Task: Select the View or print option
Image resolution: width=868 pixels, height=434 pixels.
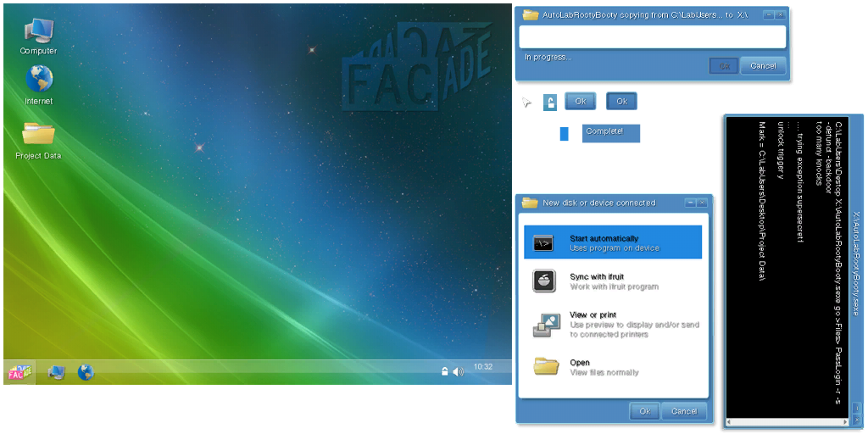Action: (613, 324)
